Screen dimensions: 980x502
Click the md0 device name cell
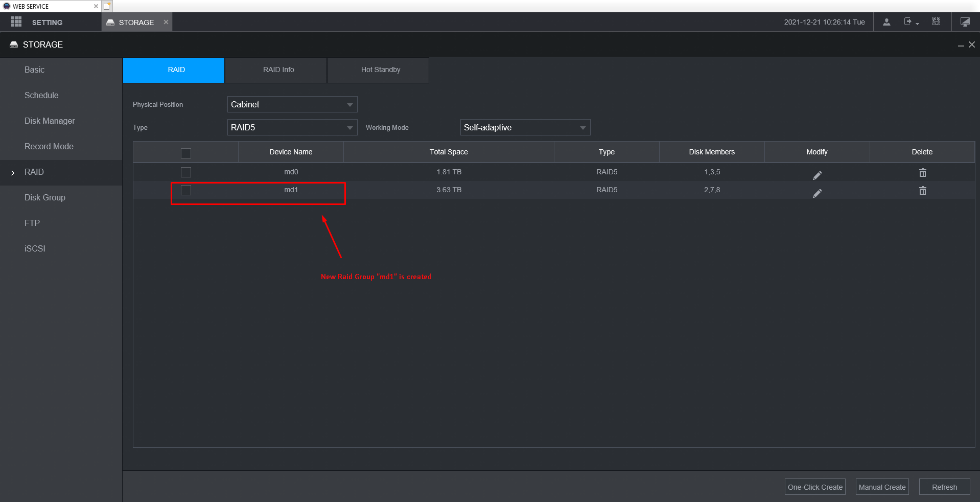(x=291, y=172)
